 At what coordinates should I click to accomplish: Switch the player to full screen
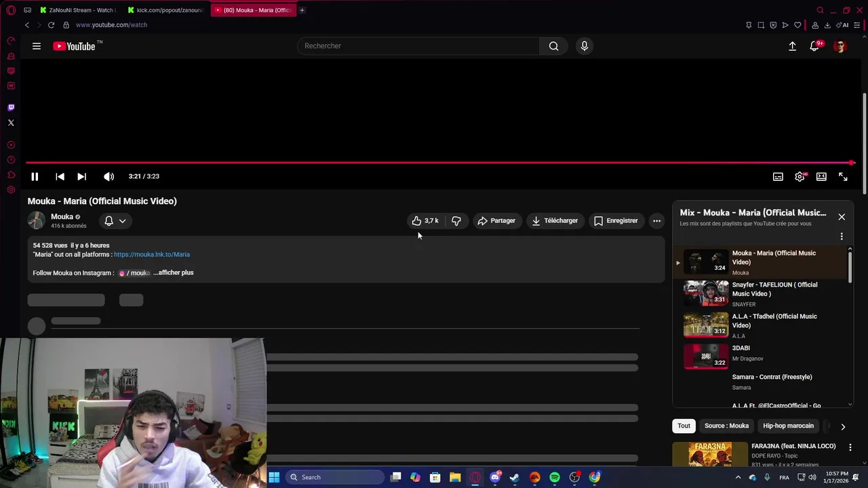click(x=843, y=176)
